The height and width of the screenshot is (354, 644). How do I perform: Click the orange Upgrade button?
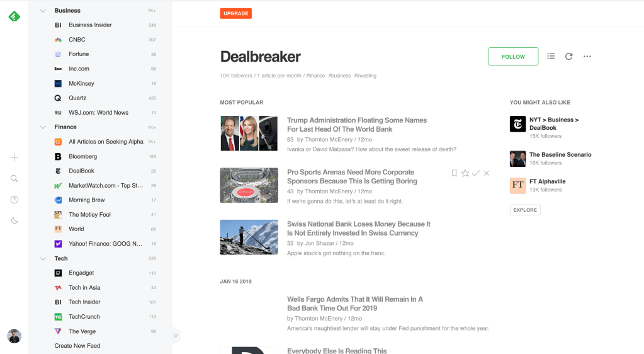point(235,14)
